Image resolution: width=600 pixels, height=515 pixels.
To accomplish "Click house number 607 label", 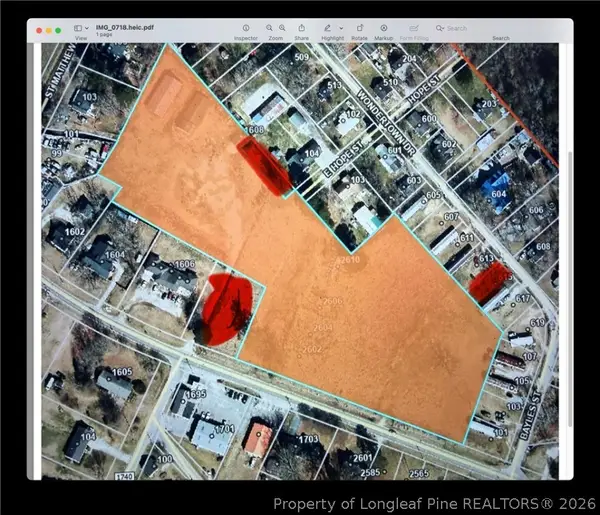I will [451, 217].
